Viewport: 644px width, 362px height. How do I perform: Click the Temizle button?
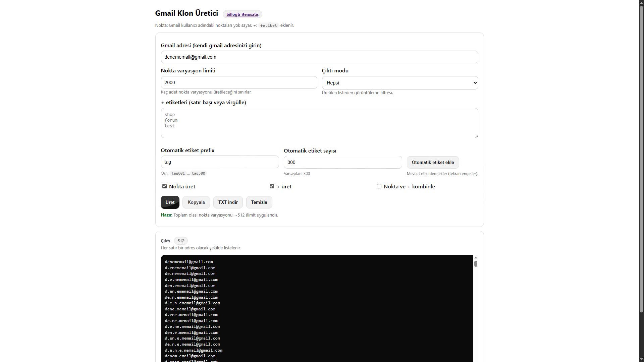point(259,202)
